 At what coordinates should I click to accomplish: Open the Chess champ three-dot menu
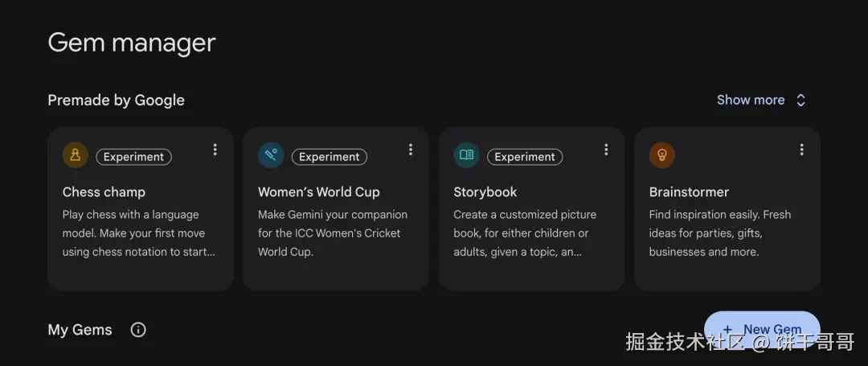pyautogui.click(x=215, y=150)
